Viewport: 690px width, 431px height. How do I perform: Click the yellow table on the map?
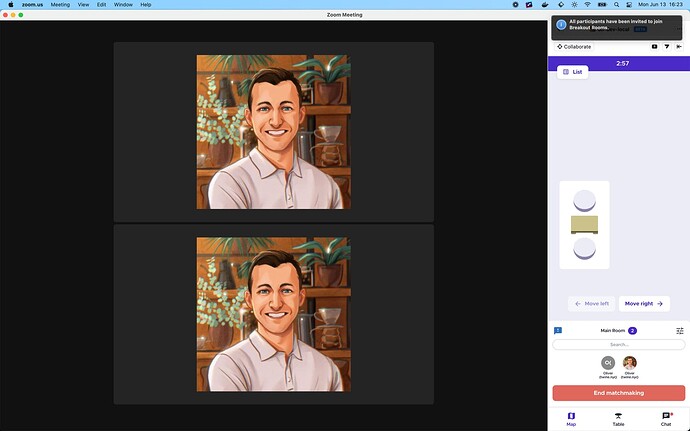[x=584, y=225]
